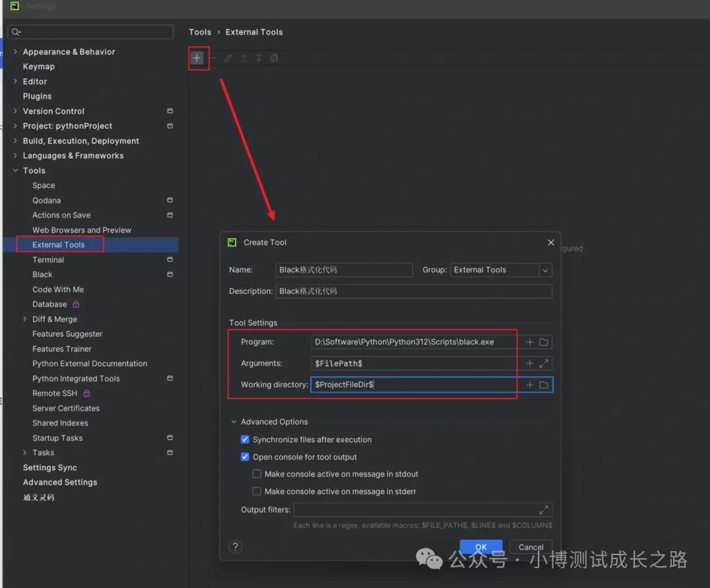The width and height of the screenshot is (710, 588).
Task: Expand Build, Execution, Deployment node
Action: 15,141
